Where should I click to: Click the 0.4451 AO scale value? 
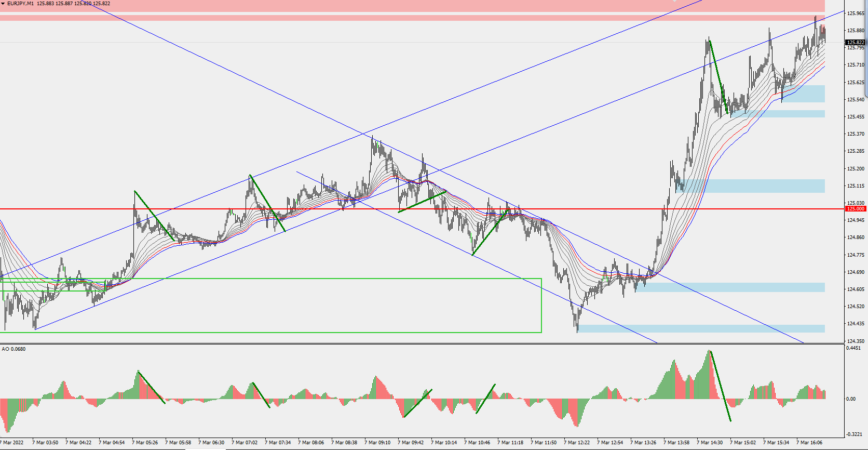point(853,348)
